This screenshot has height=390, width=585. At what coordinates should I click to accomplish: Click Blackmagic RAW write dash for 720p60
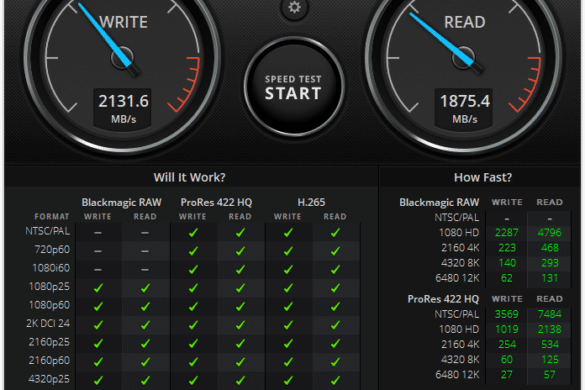(98, 251)
